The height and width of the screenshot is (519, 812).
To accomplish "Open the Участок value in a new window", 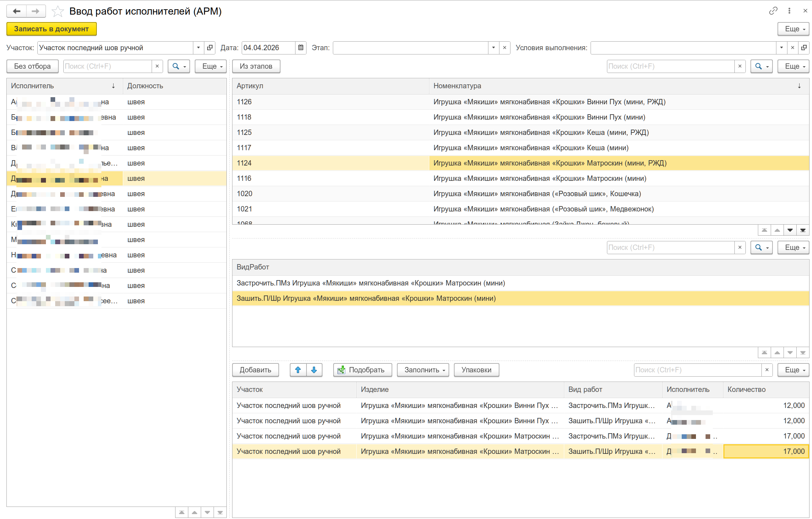I will coord(210,48).
